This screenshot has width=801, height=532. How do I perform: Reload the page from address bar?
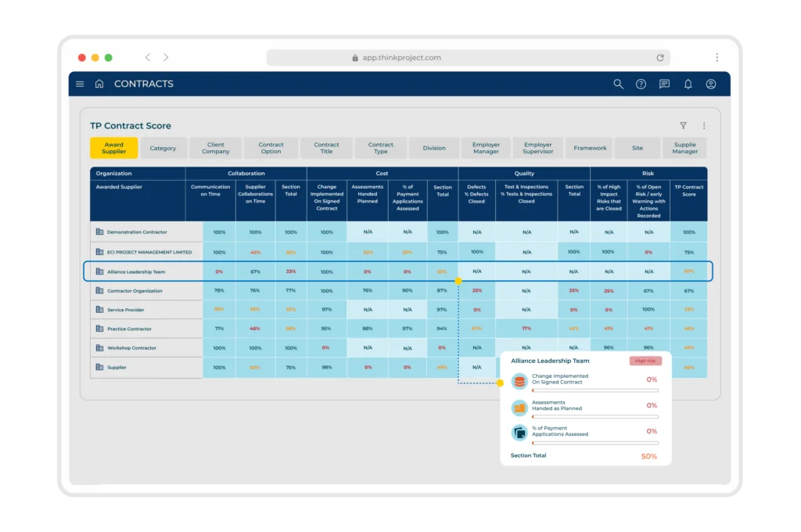pos(660,58)
